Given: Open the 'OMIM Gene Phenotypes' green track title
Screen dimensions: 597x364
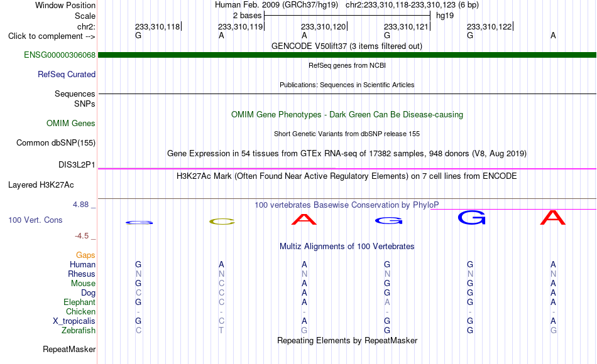Looking at the screenshot, I should 347,114.
